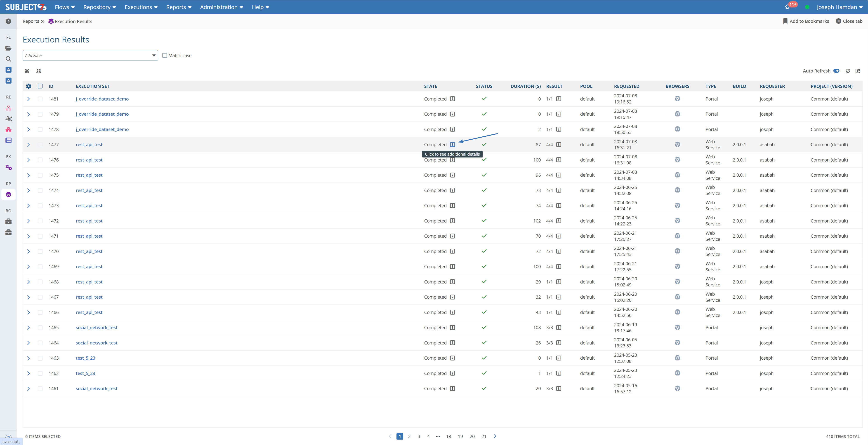Expand row for execution 1481
This screenshot has width=868, height=445.
29,99
